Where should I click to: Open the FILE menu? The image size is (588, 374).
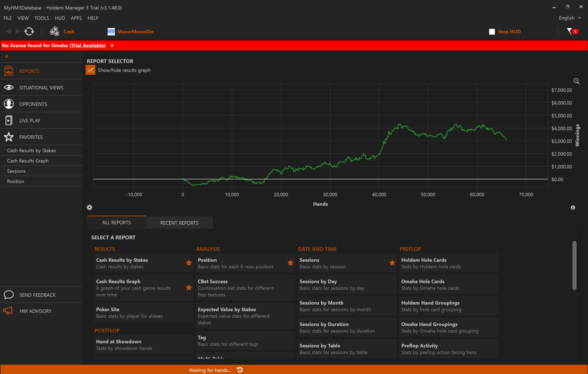coord(8,18)
